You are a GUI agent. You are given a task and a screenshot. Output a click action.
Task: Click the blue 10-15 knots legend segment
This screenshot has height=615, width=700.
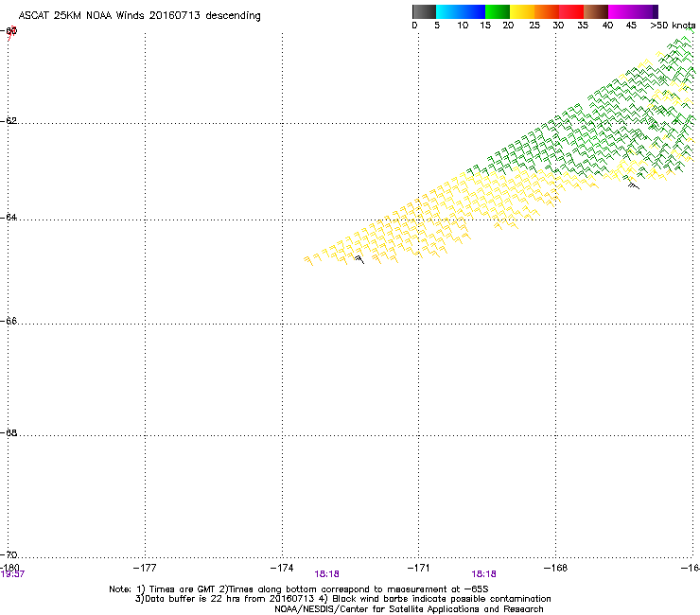(473, 11)
